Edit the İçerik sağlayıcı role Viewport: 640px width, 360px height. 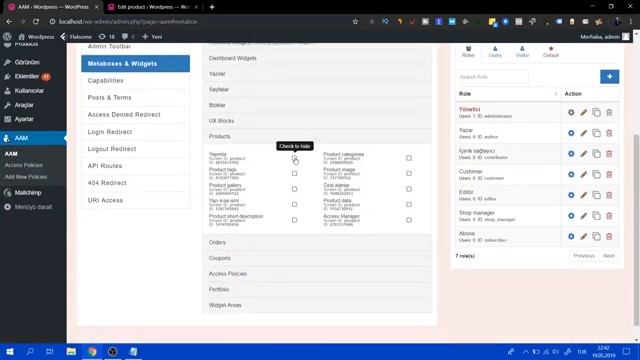tap(584, 154)
